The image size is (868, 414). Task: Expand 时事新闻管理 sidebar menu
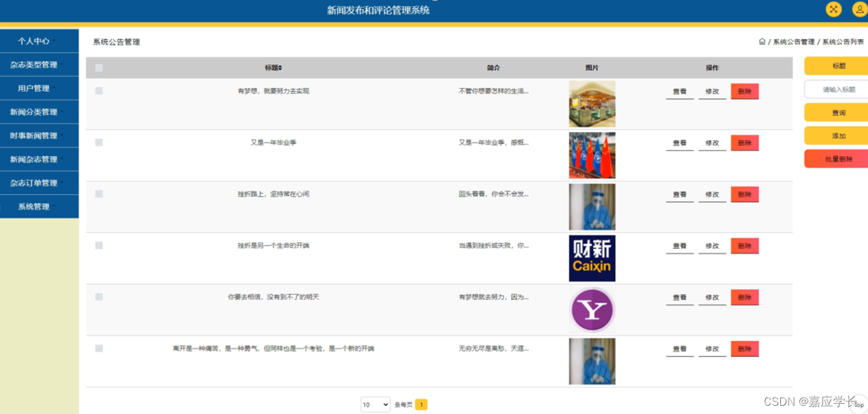(x=39, y=136)
